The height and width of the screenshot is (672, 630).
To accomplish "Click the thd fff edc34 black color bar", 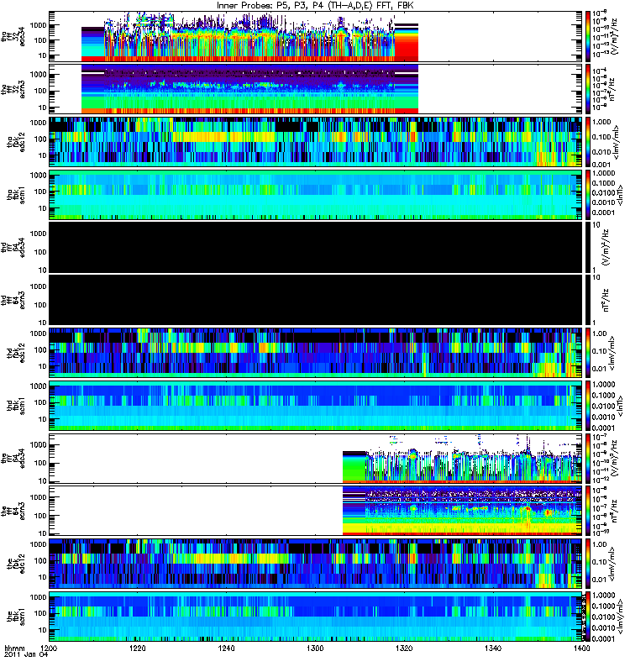I will [587, 247].
